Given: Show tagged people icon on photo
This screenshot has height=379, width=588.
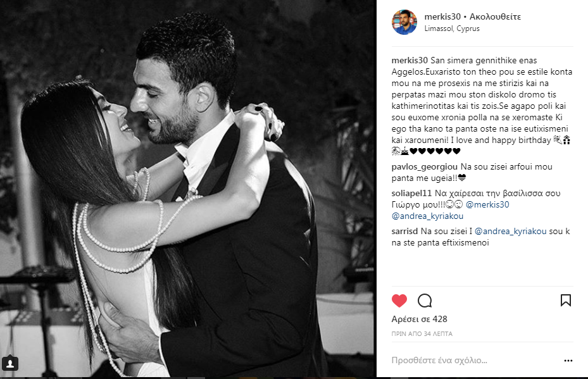Looking at the screenshot, I should [10, 363].
